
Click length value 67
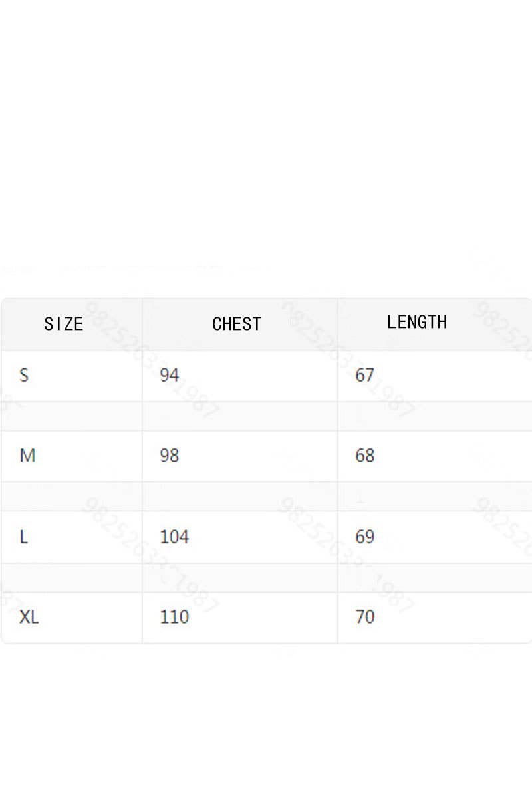[365, 375]
